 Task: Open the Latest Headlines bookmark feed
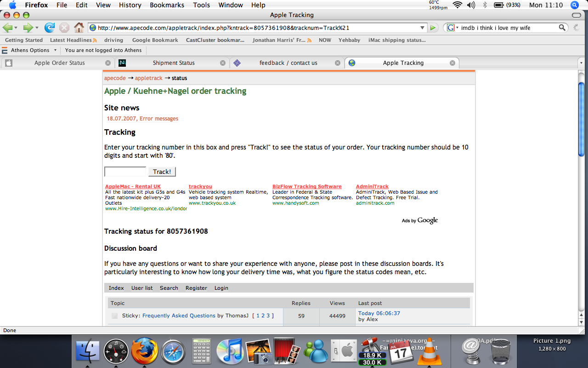click(x=73, y=40)
